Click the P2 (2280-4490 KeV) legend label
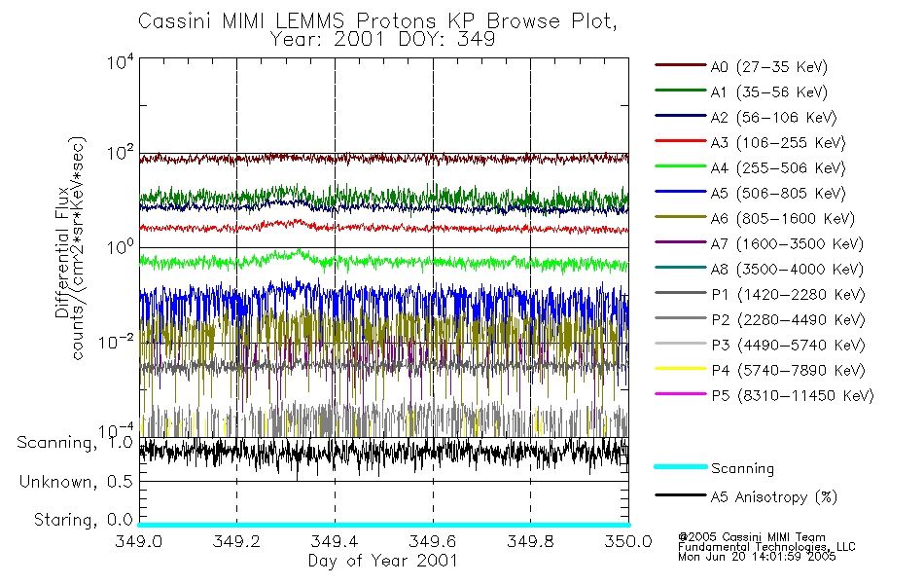924x584 pixels. point(789,320)
